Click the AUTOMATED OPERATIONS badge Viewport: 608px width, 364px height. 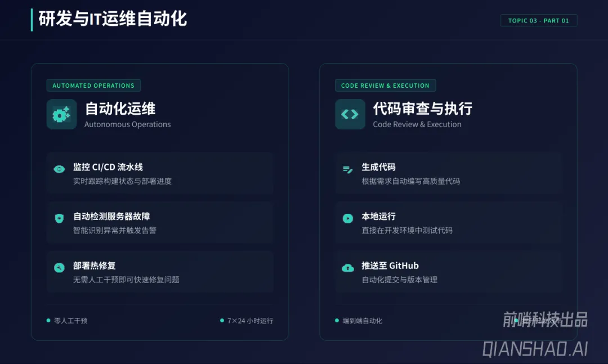tap(93, 86)
